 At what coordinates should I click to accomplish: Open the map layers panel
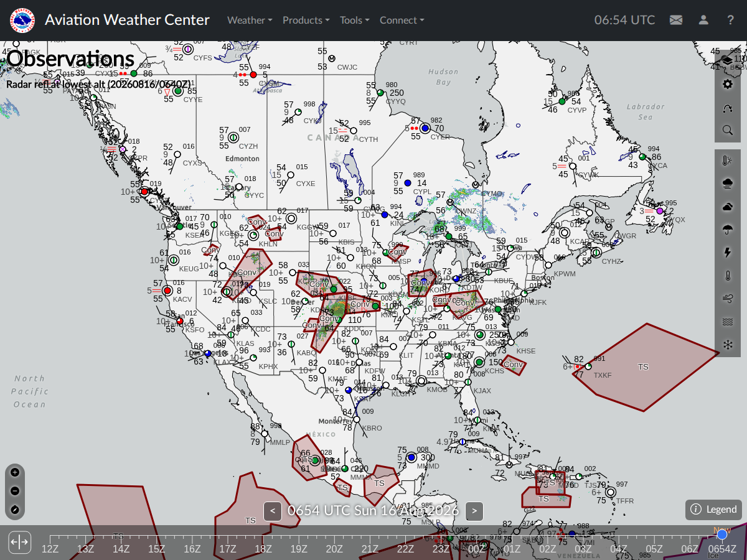click(x=727, y=60)
